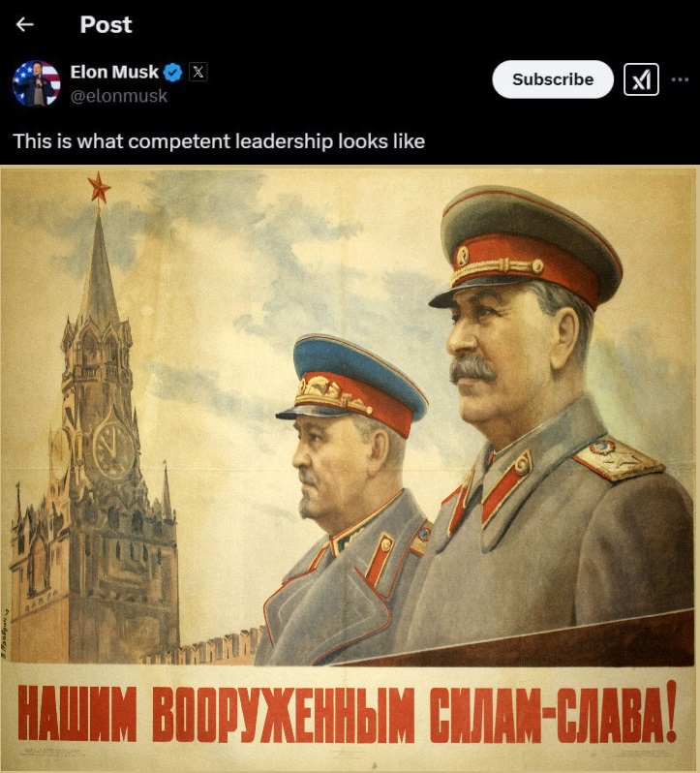The height and width of the screenshot is (773, 700).
Task: Select the post text about competent leadership
Action: coord(219,141)
